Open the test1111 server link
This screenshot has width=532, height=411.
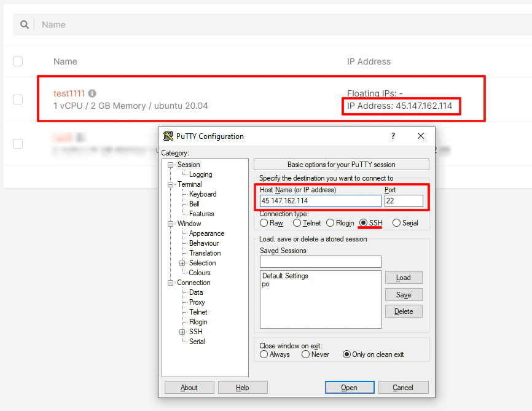click(x=69, y=93)
